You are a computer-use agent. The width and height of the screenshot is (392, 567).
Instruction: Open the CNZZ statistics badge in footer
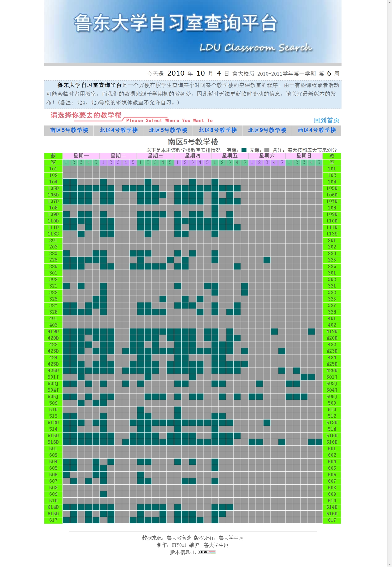[208, 552]
